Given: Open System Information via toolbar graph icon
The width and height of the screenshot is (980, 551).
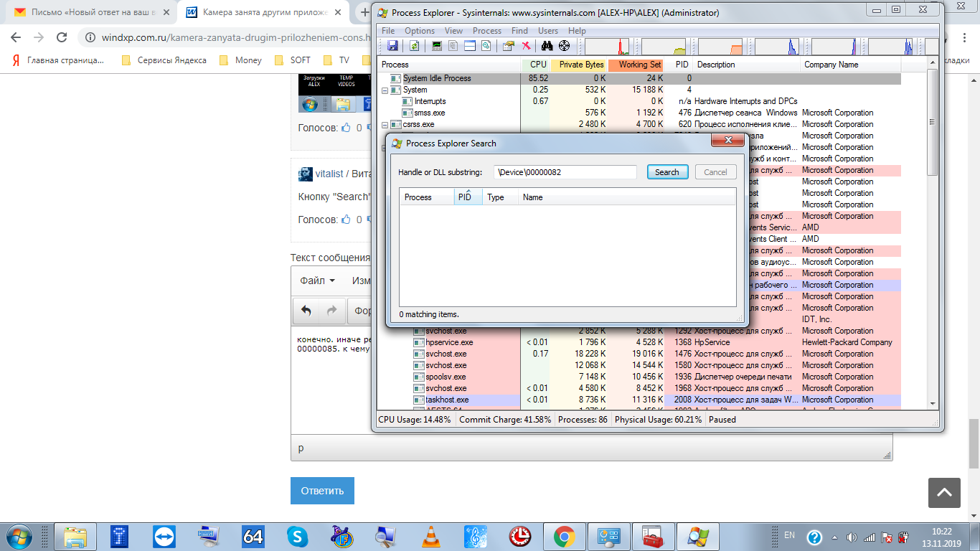Looking at the screenshot, I should click(x=437, y=46).
